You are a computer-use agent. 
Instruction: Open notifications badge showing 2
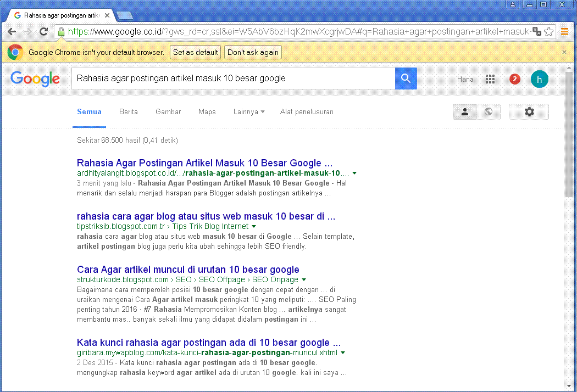click(x=515, y=79)
